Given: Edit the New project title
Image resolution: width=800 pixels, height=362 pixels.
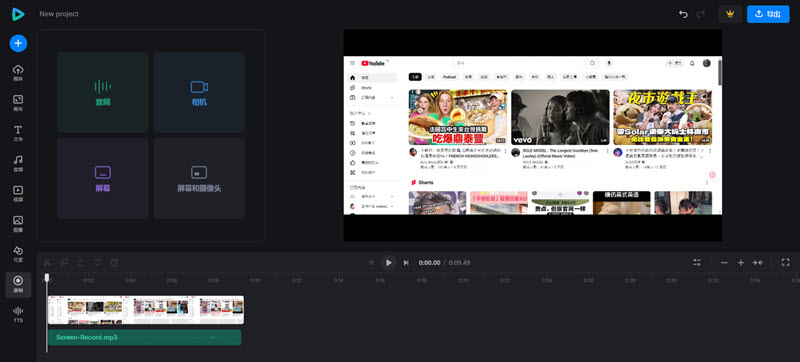Looking at the screenshot, I should point(59,14).
